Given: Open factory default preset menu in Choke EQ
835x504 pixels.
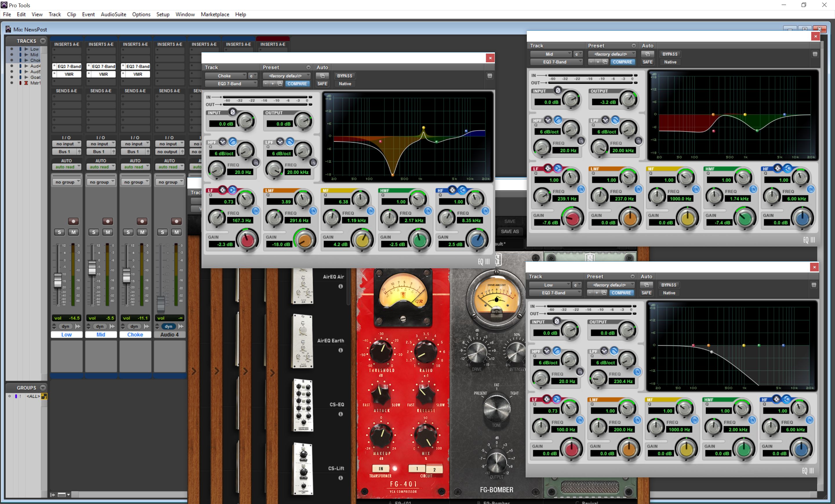Looking at the screenshot, I should (x=287, y=76).
